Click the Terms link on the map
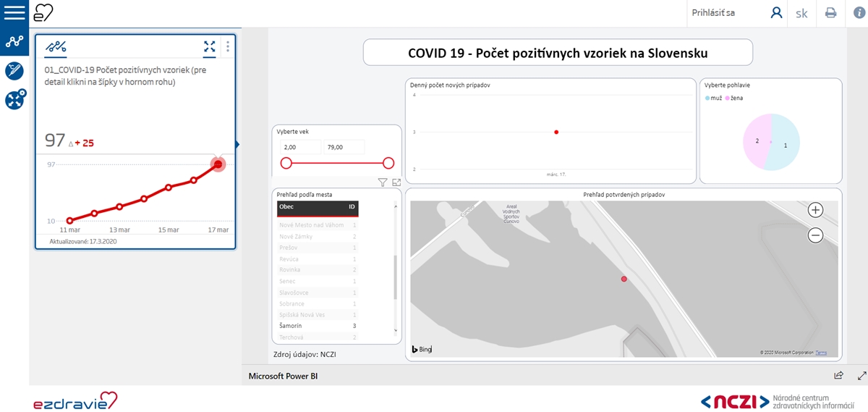Screen dimensions: 868x412 pyautogui.click(x=821, y=353)
